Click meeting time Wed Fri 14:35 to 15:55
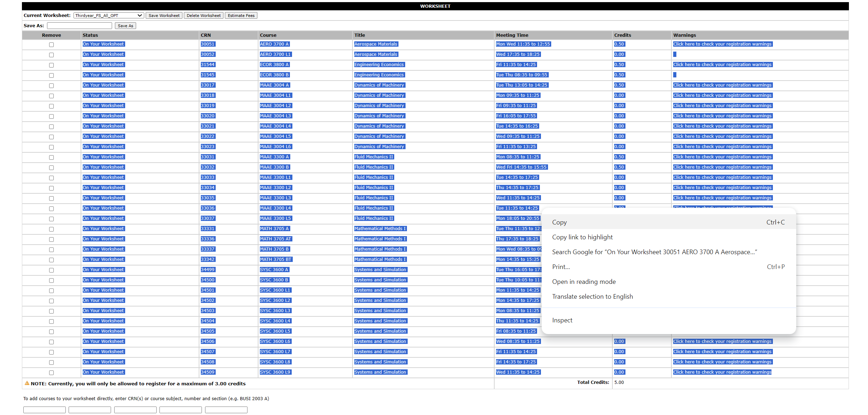 522,167
